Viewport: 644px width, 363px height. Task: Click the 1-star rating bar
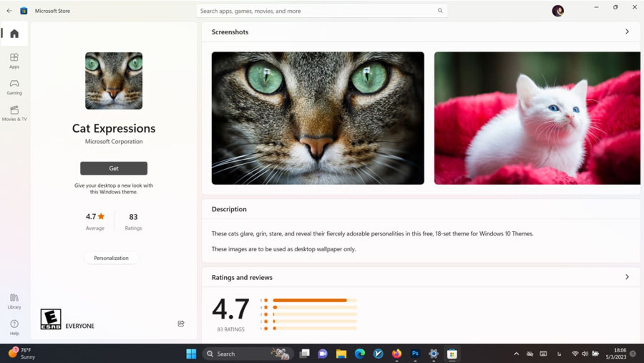click(x=315, y=328)
